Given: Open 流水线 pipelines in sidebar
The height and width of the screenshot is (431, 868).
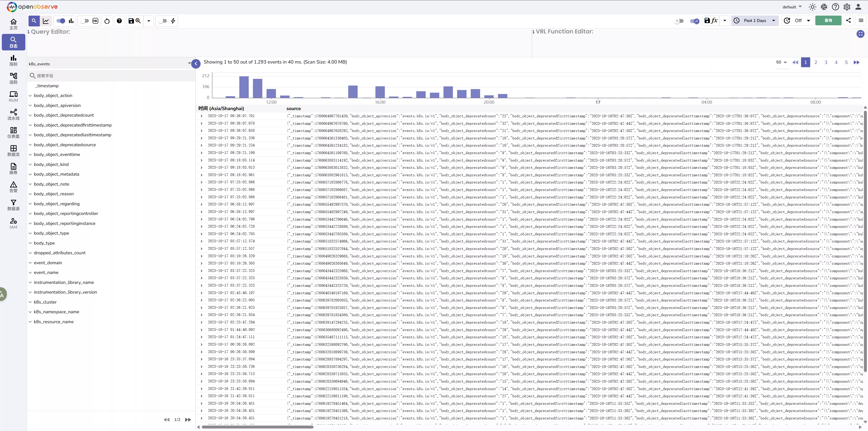Looking at the screenshot, I should click(x=13, y=114).
